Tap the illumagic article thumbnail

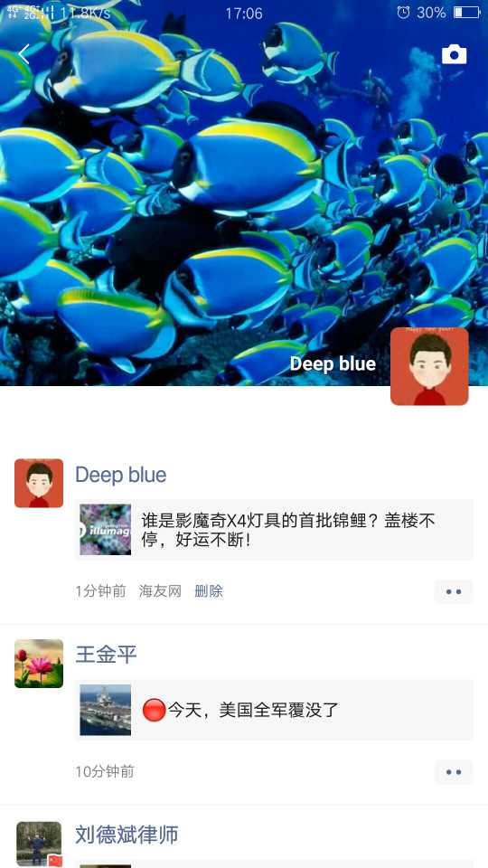[106, 530]
